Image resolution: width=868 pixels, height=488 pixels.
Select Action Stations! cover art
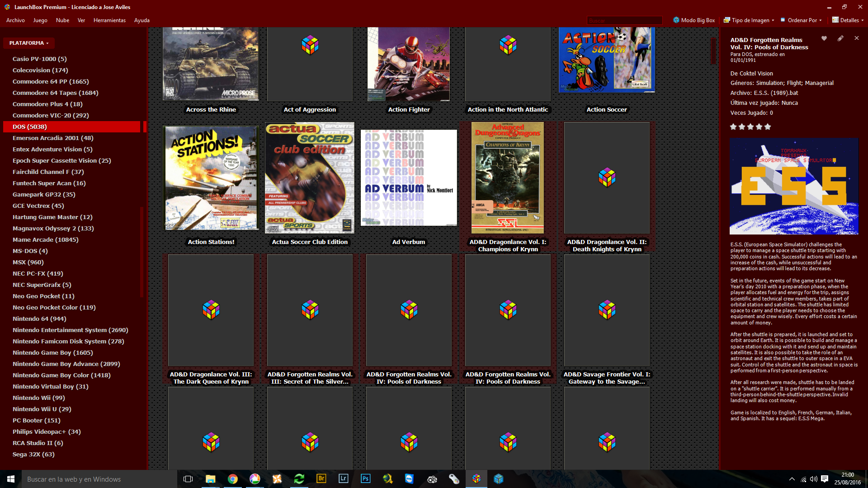tap(211, 178)
